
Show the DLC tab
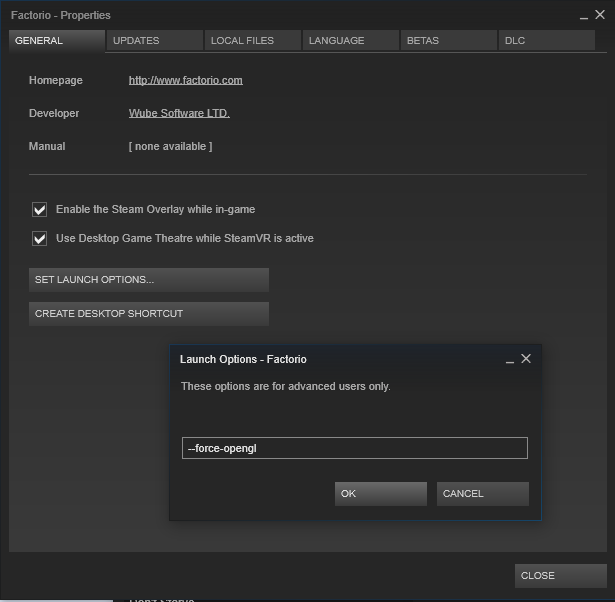[545, 41]
